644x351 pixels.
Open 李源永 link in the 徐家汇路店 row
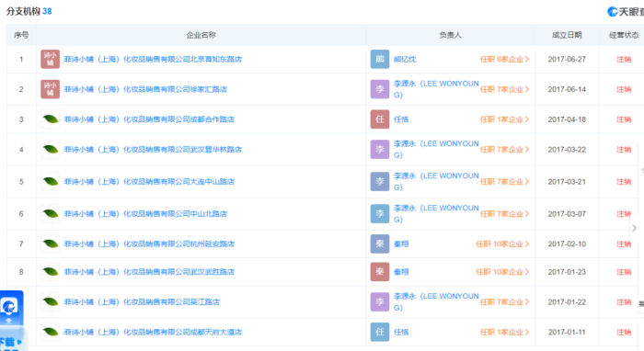436,89
